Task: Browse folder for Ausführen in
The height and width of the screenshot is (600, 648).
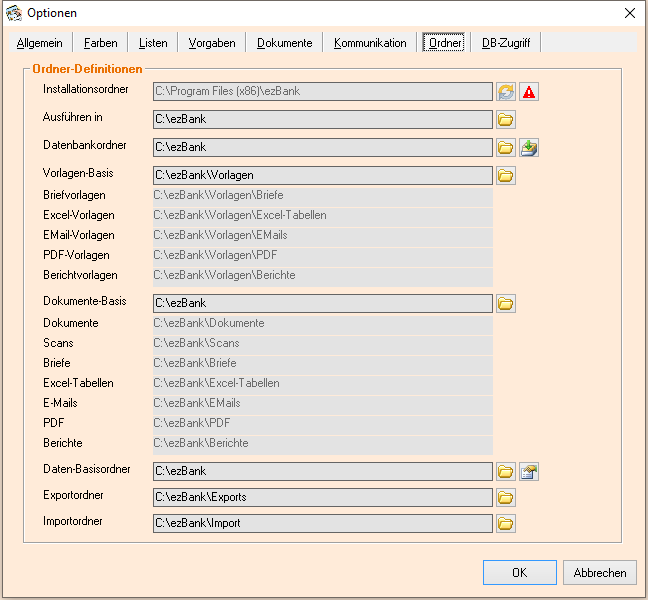Action: pos(506,120)
